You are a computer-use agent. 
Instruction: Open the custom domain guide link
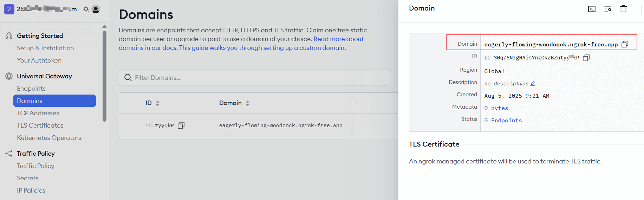click(x=262, y=48)
